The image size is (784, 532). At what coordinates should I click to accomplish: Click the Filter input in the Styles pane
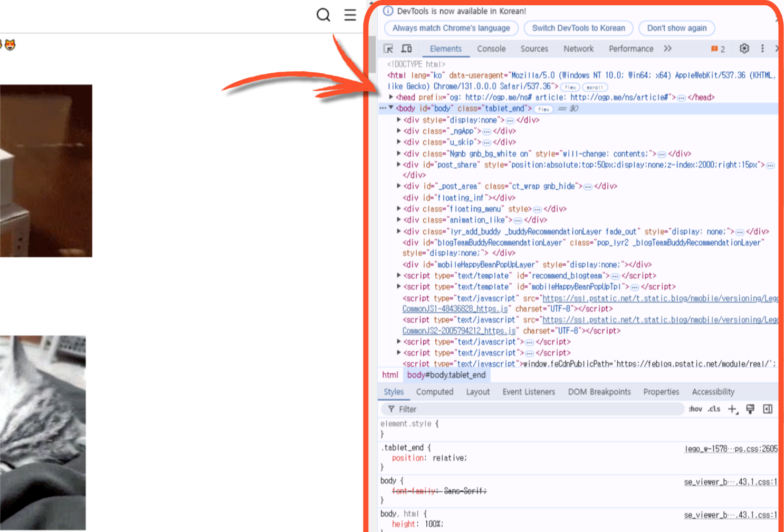click(x=532, y=409)
